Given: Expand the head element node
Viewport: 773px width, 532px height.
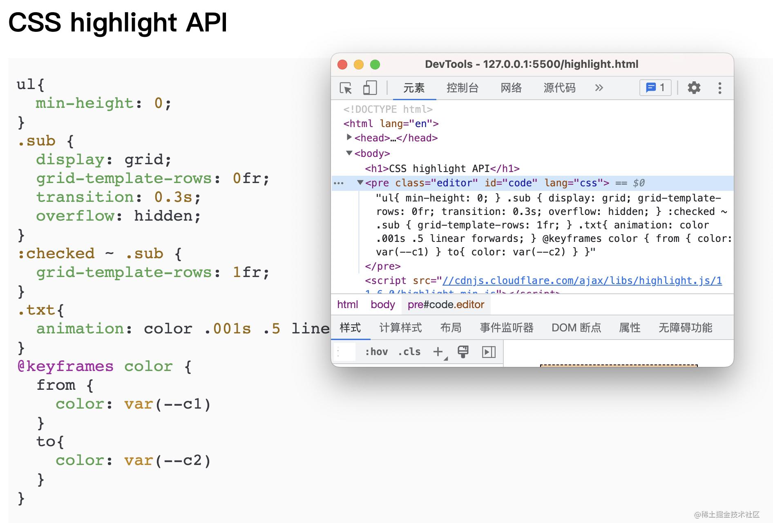Looking at the screenshot, I should coord(349,137).
